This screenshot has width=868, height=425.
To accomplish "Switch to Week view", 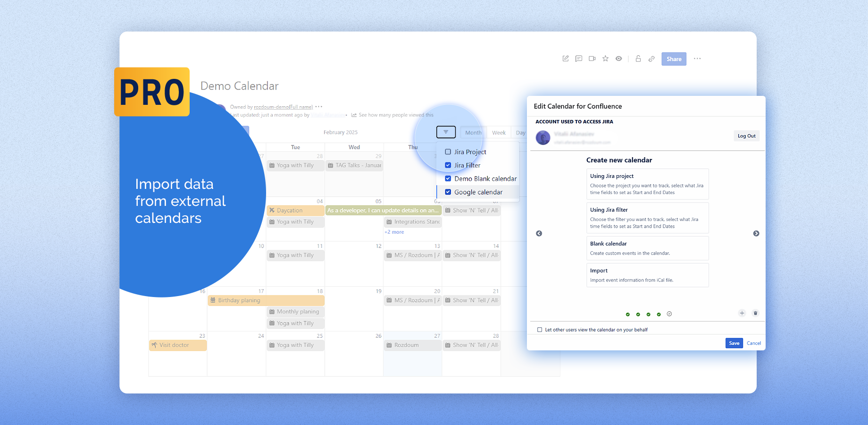I will click(x=499, y=133).
